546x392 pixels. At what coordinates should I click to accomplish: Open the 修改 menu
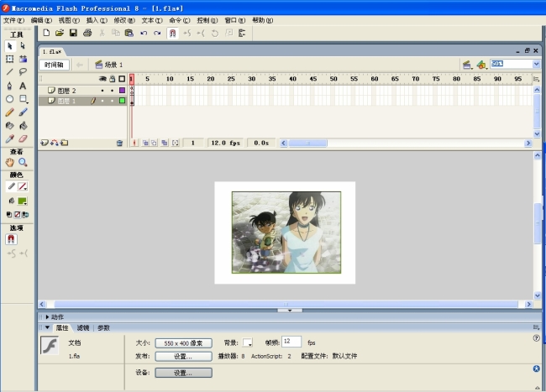tap(124, 20)
